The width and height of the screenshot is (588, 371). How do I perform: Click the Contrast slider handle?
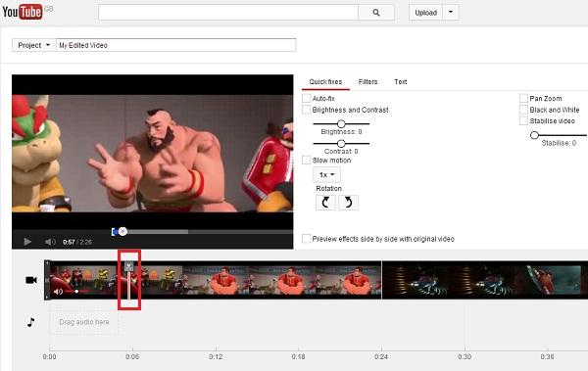(341, 143)
